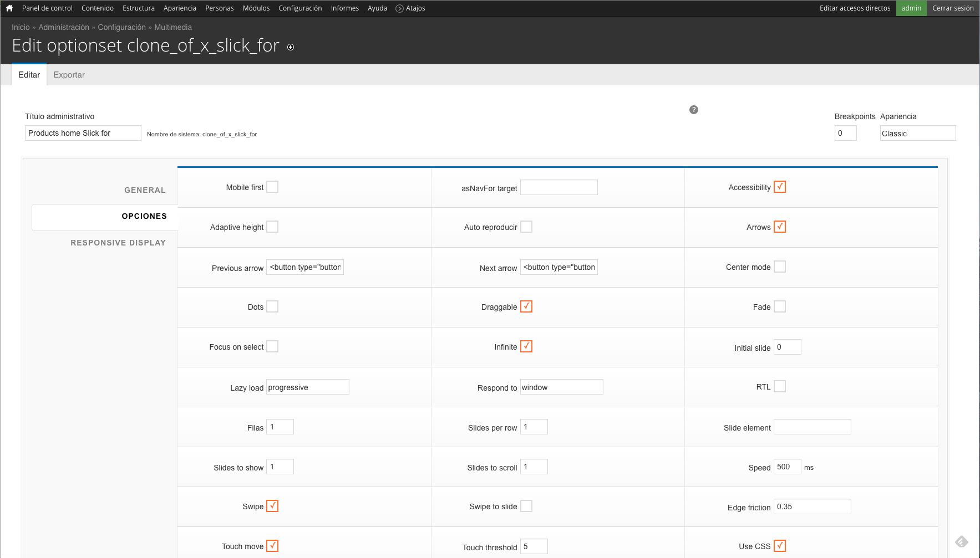The image size is (980, 558).
Task: Click the help question mark icon
Action: tap(693, 109)
